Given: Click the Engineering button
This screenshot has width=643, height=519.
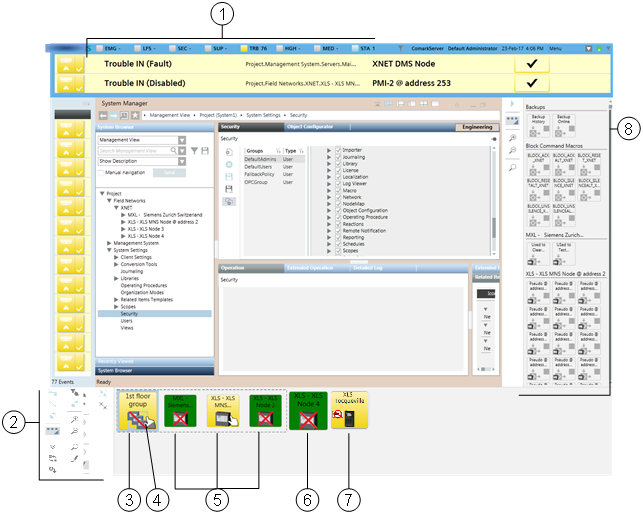Looking at the screenshot, I should coord(475,128).
